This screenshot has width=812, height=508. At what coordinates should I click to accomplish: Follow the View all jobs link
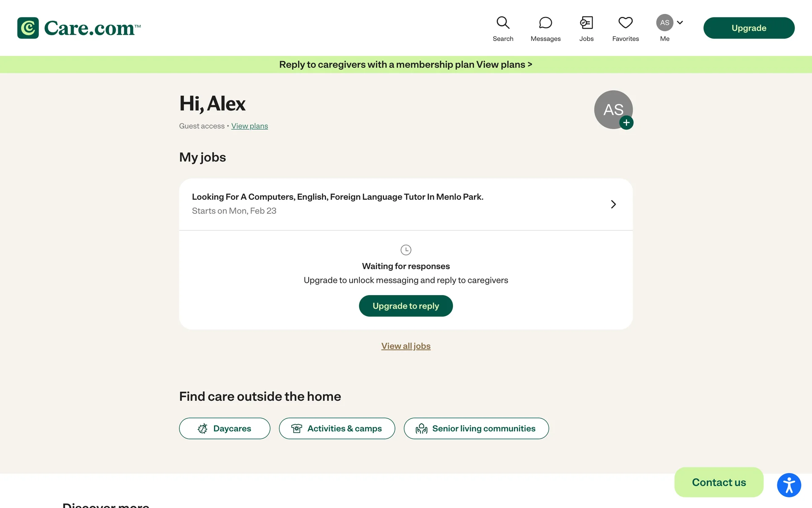pos(406,346)
